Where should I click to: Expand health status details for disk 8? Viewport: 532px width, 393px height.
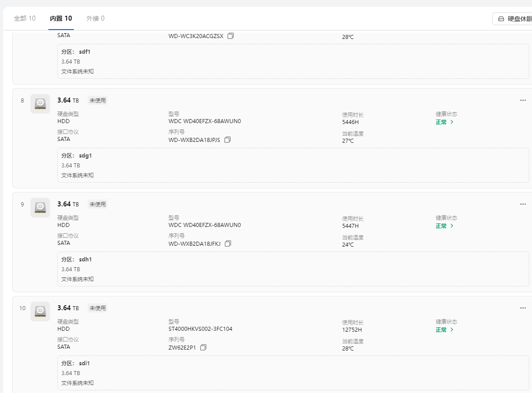(445, 122)
